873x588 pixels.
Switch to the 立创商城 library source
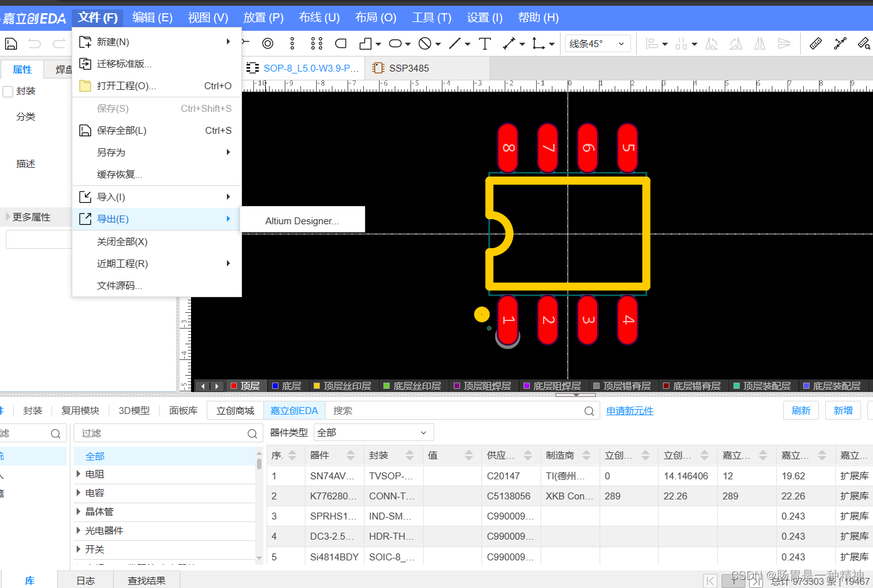(x=235, y=411)
